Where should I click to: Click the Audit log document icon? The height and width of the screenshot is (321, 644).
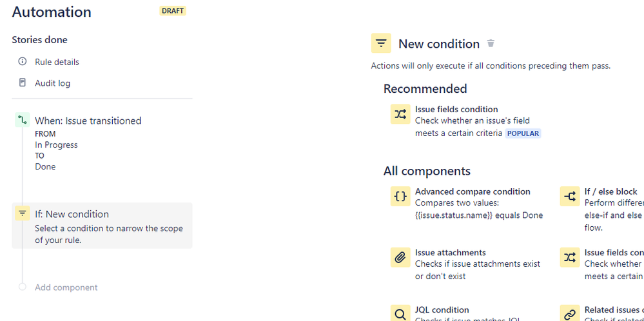tap(23, 83)
